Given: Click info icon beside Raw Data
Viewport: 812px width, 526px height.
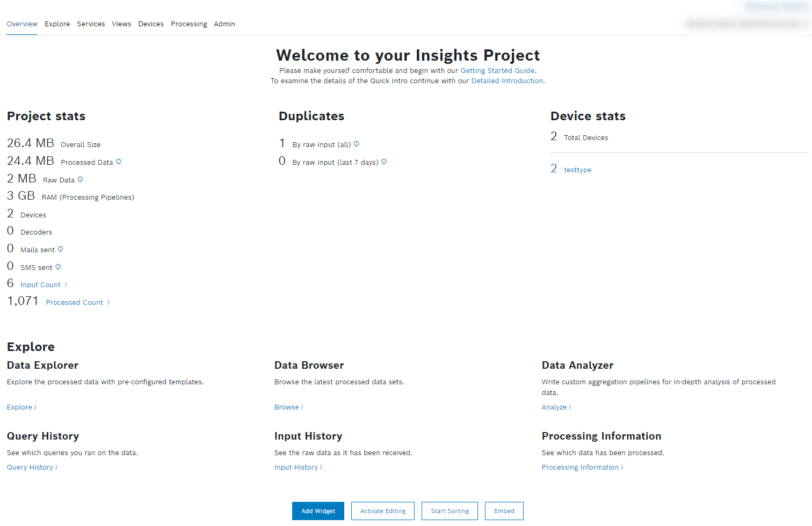Looking at the screenshot, I should point(81,179).
